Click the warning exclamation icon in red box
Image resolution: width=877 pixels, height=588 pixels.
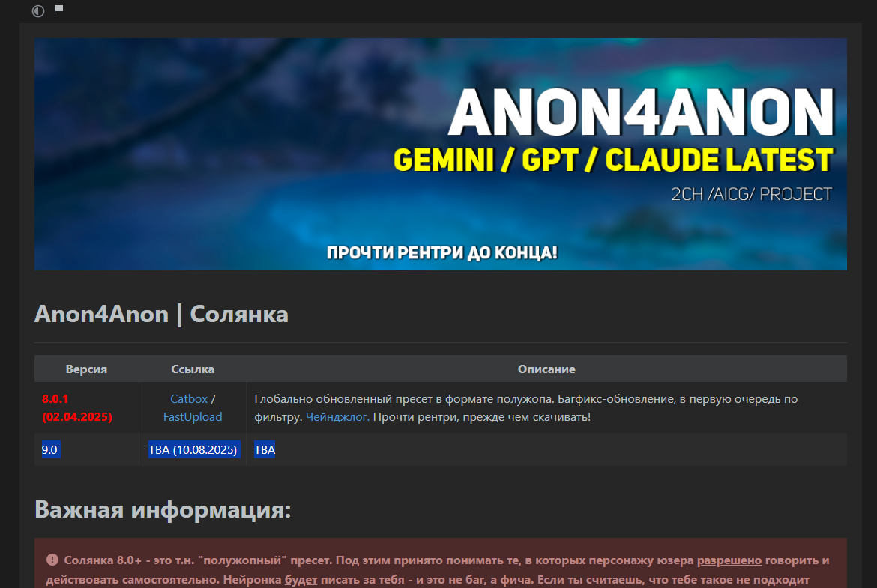(x=52, y=560)
